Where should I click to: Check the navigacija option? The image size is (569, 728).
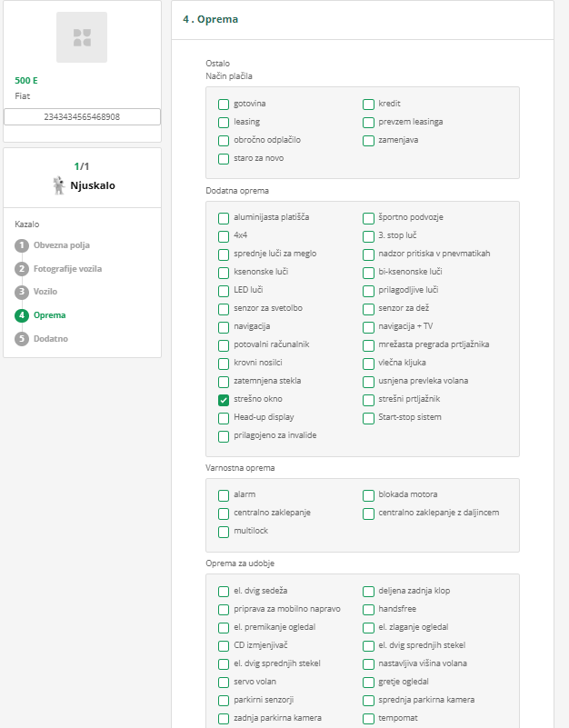224,326
